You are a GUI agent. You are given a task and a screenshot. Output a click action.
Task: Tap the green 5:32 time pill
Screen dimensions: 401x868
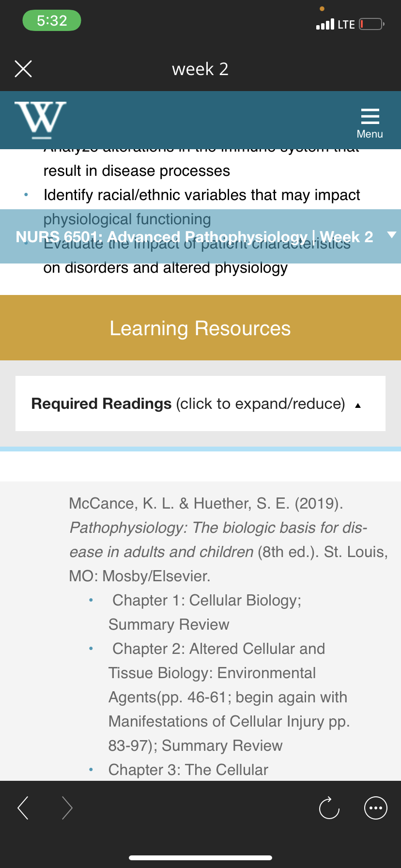pos(52,20)
